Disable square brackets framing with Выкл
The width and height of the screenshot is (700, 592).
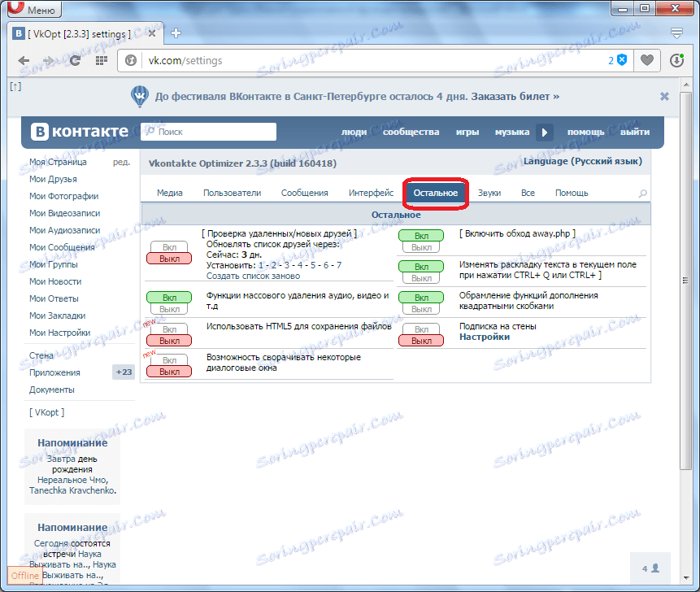421,309
